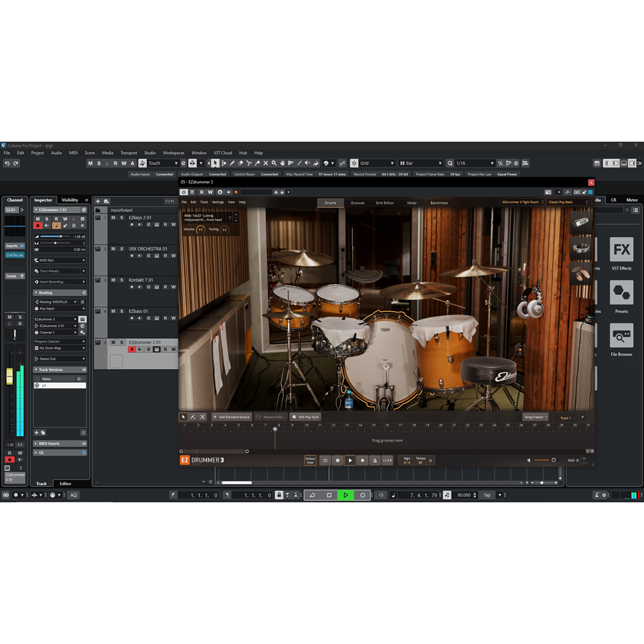Select the EZdrummer scissors cut tool

pos(202,417)
